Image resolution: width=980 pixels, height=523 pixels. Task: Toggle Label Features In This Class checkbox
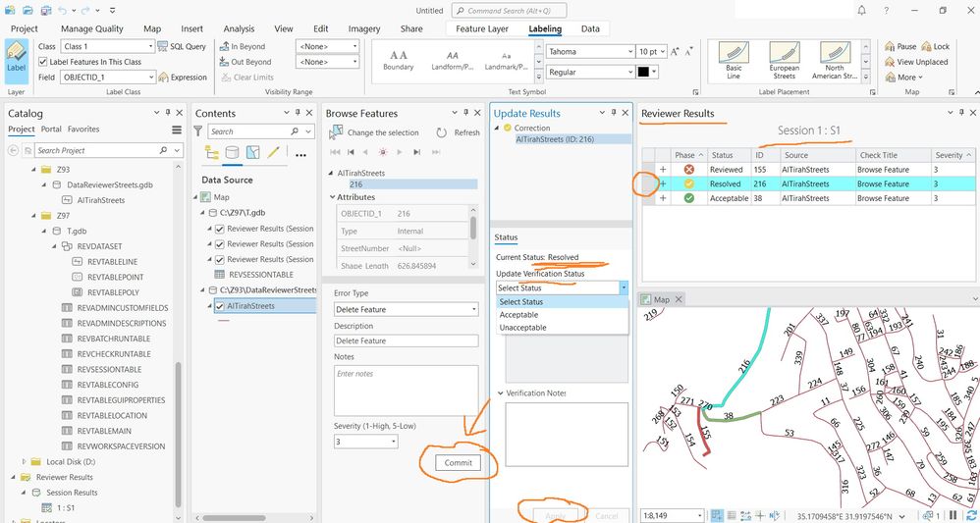coord(42,62)
